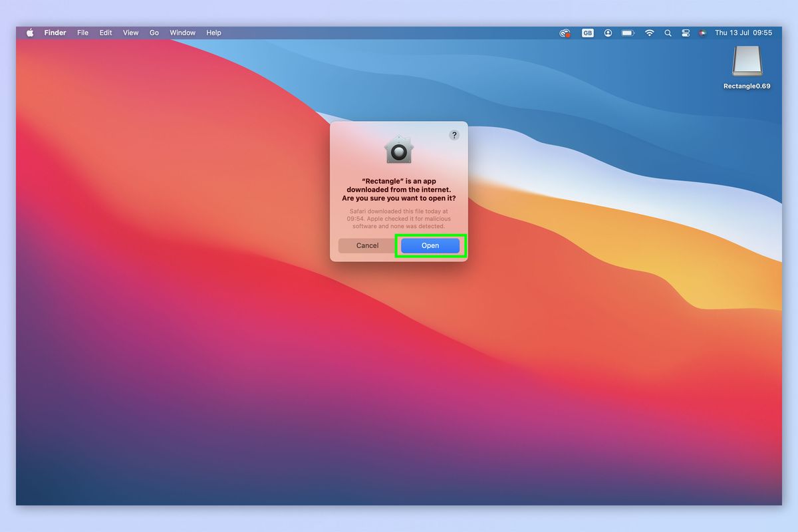Click the colorful menu bar extra beside the clock
This screenshot has height=532, width=798.
click(x=703, y=33)
